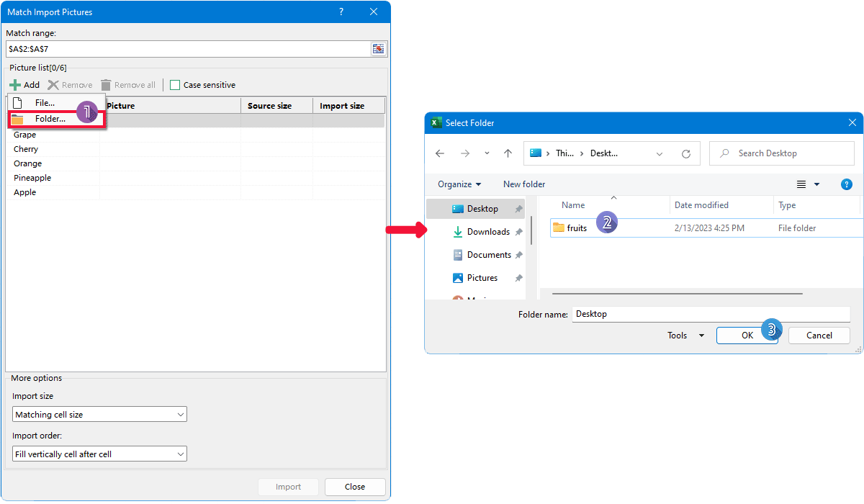Click OK to confirm folder selection
Screen dimensions: 864x504
pyautogui.click(x=747, y=335)
